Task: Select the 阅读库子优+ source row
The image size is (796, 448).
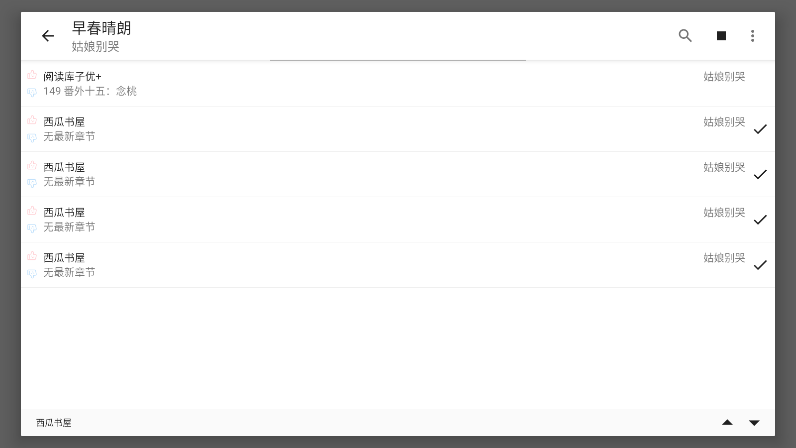Action: tap(397, 84)
